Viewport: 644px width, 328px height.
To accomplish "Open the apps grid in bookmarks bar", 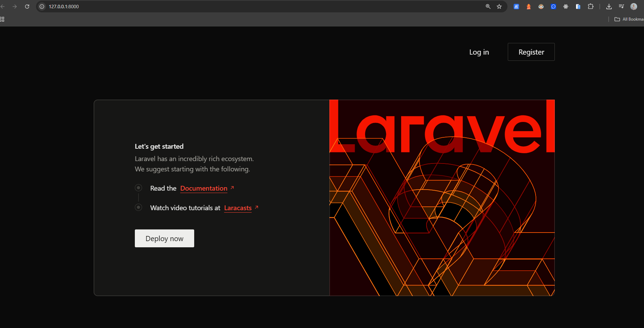I will point(2,19).
